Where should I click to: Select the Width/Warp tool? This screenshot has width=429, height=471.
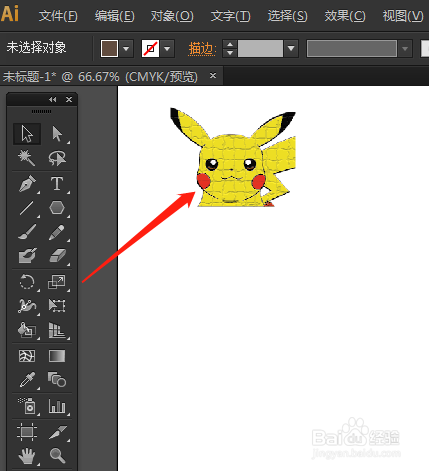click(27, 306)
